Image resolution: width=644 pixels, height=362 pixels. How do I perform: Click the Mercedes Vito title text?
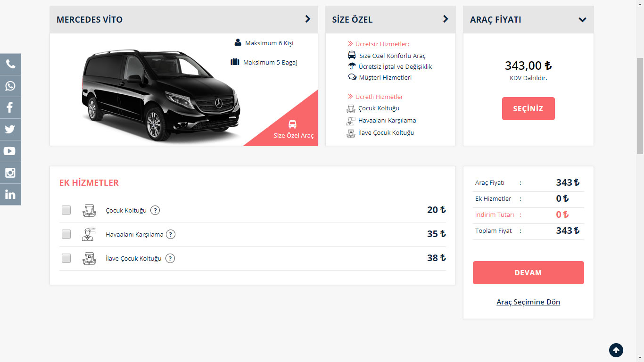90,19
